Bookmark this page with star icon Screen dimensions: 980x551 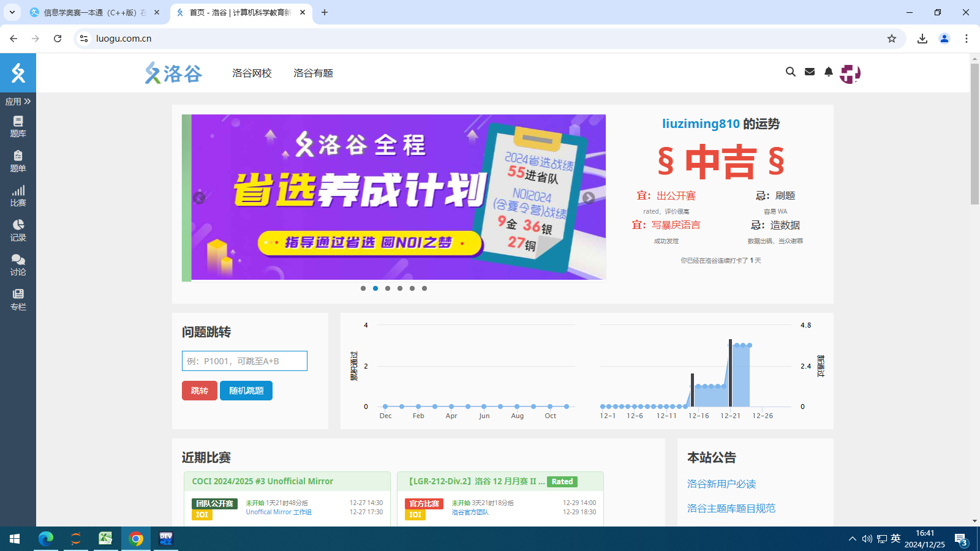(x=892, y=39)
